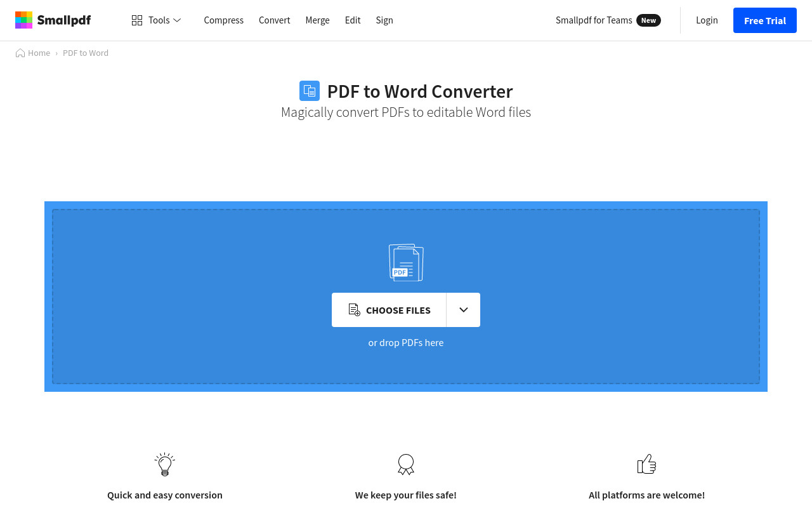Click the lightbulb icon

point(165,464)
